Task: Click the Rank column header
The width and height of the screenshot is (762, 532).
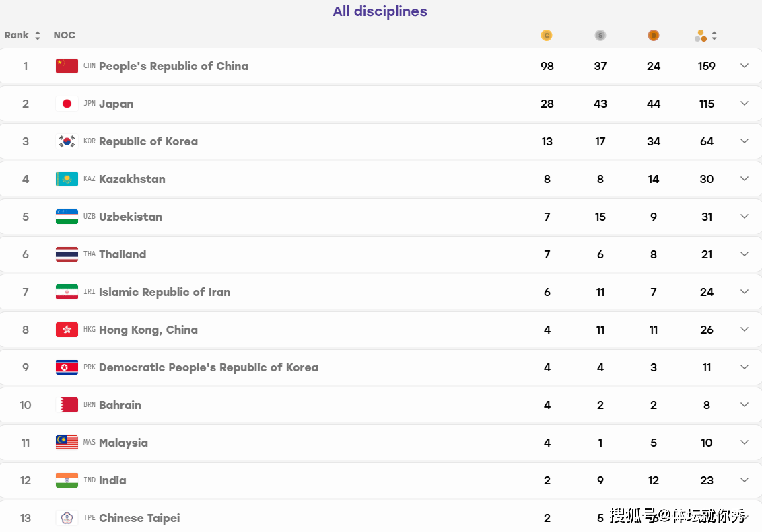Action: (x=17, y=35)
